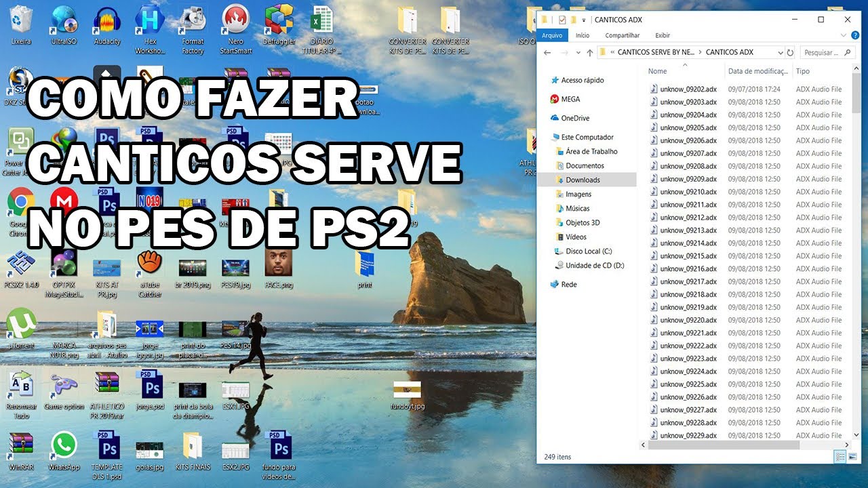Open the Lixeira recycle bin icon
868x488 pixels.
[21, 26]
